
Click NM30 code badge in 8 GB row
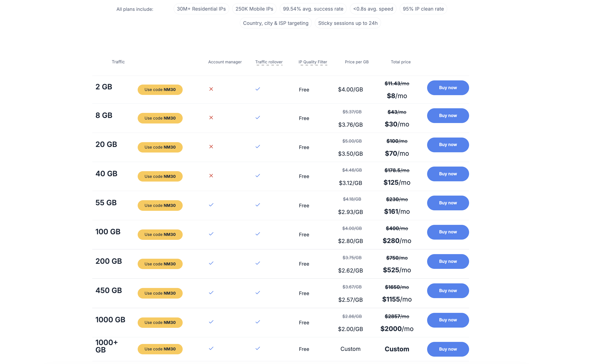click(160, 118)
